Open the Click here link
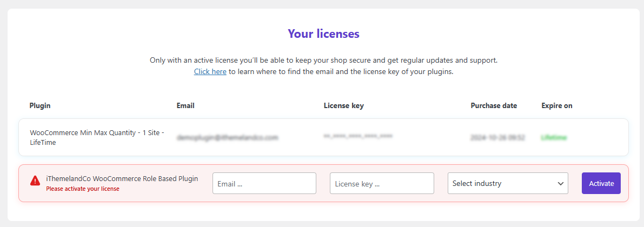The image size is (644, 227). tap(210, 71)
